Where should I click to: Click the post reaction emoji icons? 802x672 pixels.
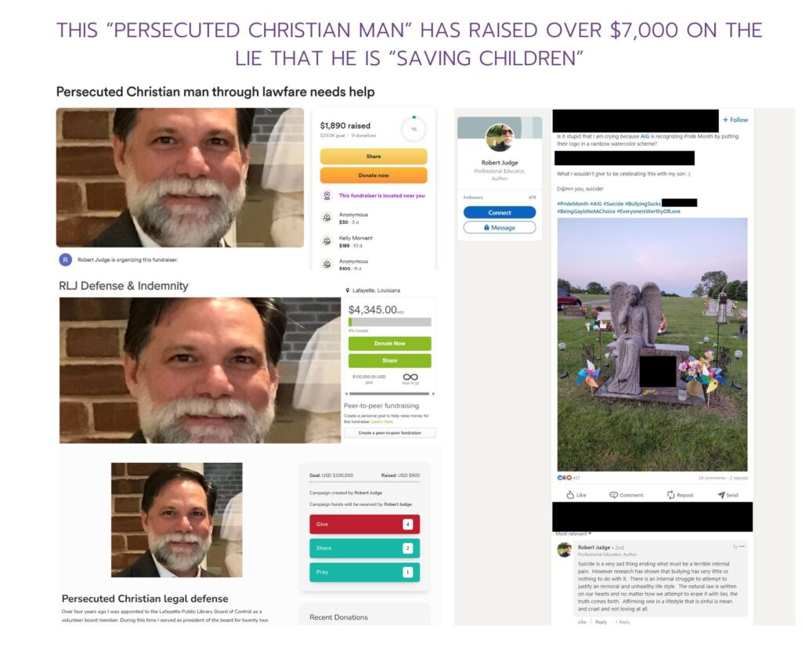pos(565,478)
